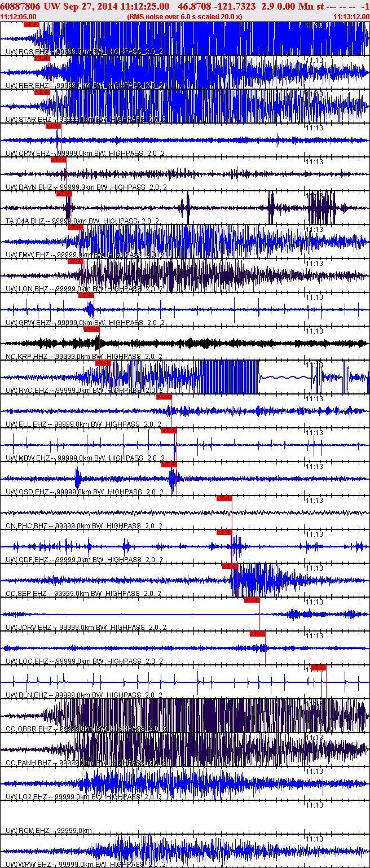Select the UW RCM EHZ empty trace label
The height and width of the screenshot is (868, 370).
click(x=28, y=831)
